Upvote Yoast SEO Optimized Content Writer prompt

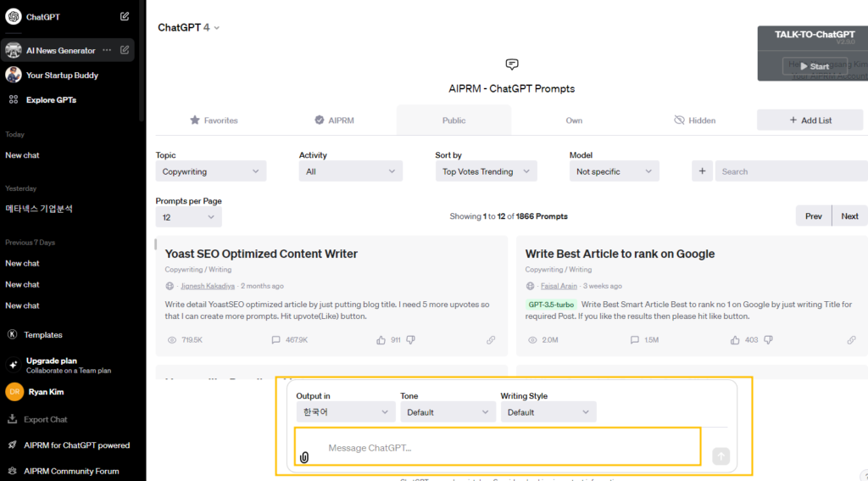tap(381, 339)
